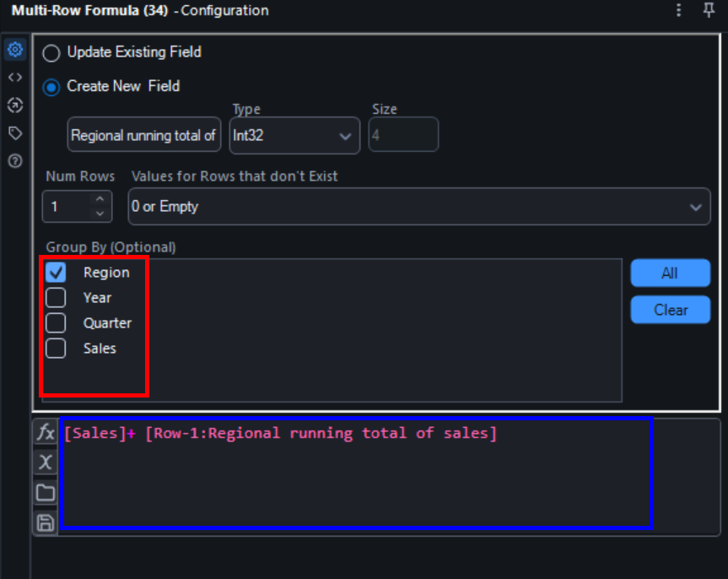
Task: Select Update Existing Field option
Action: 51,53
